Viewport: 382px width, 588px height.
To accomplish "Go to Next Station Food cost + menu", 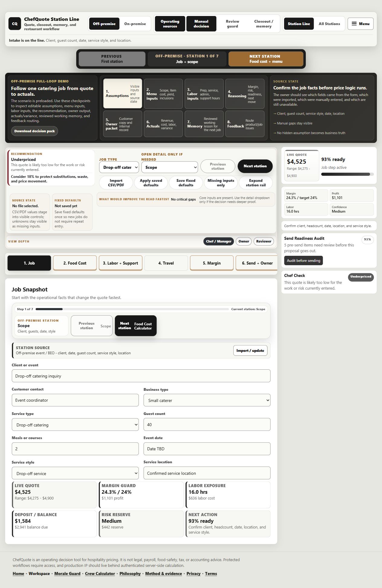I will pos(266,59).
